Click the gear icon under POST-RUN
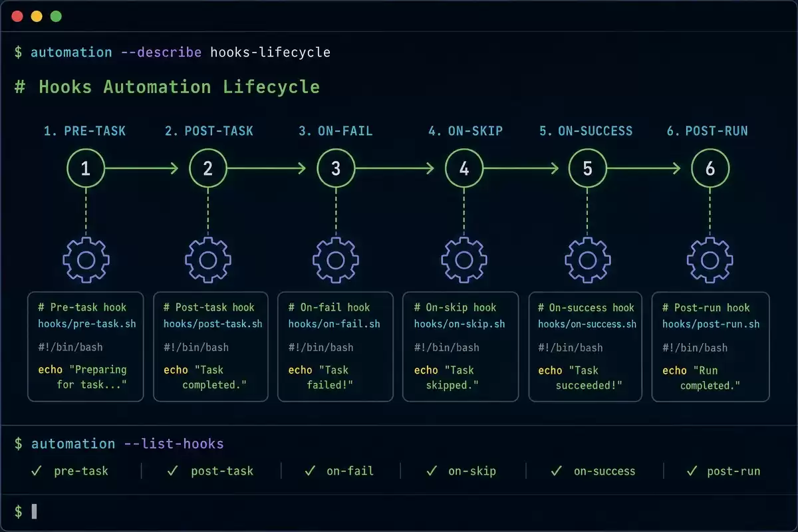Viewport: 798px width, 532px height. click(x=710, y=260)
